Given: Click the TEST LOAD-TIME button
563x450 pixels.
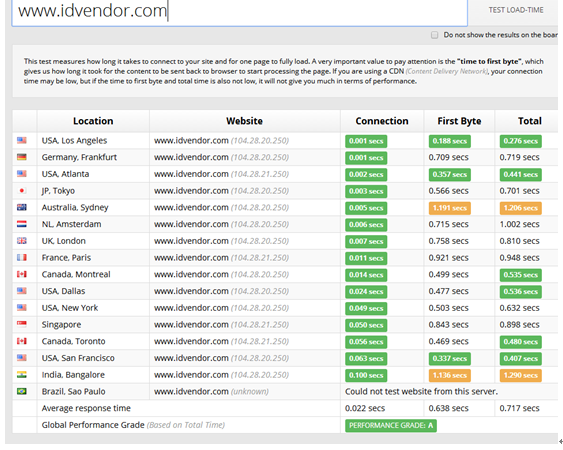Looking at the screenshot, I should coord(516,10).
